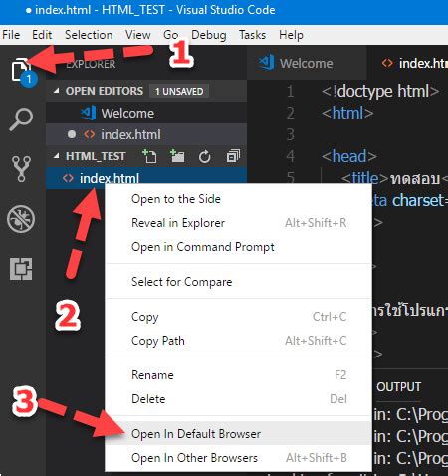Choose Open In Other Browsers
The height and width of the screenshot is (476, 448).
(x=238, y=458)
